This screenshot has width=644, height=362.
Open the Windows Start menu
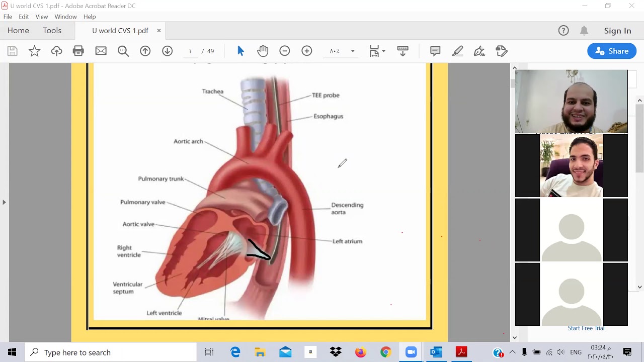pos(12,352)
